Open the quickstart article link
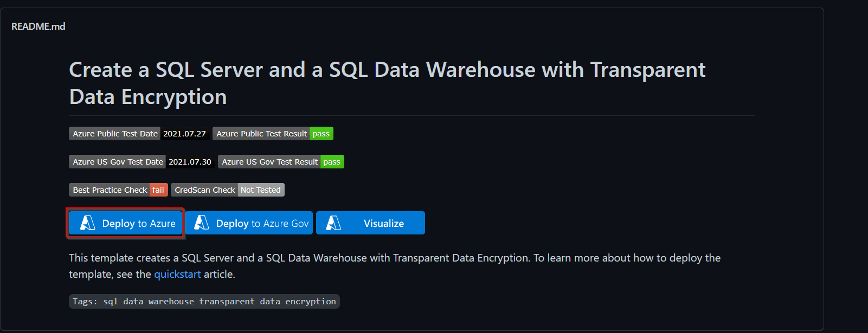The width and height of the screenshot is (868, 333). tap(177, 275)
